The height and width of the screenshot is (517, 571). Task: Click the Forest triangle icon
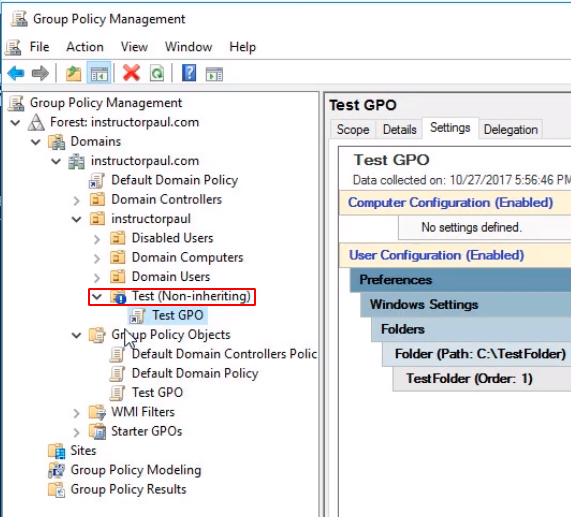click(36, 122)
